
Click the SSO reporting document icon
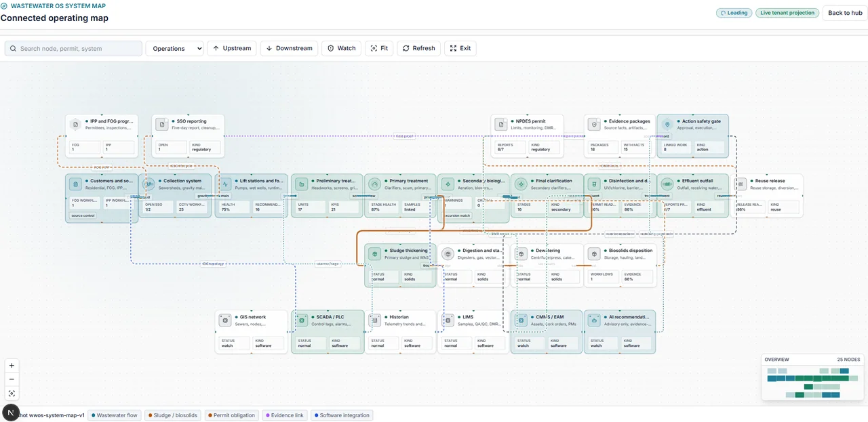[x=161, y=125]
